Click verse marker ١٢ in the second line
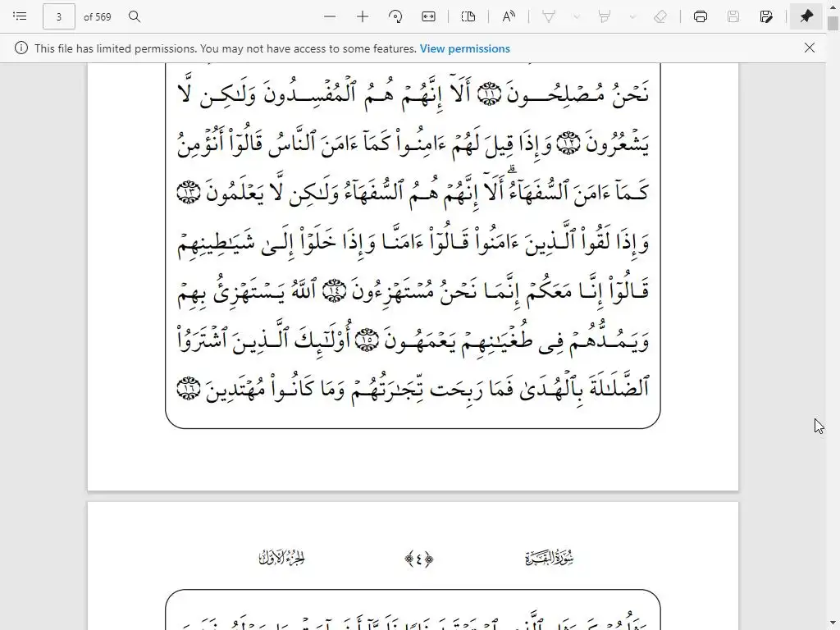This screenshot has height=630, width=840. (568, 143)
